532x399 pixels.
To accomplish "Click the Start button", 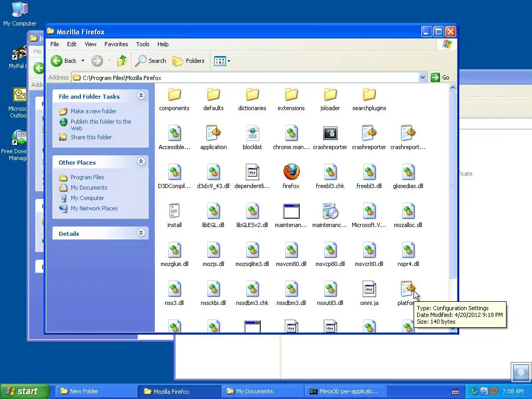I will pos(24,391).
